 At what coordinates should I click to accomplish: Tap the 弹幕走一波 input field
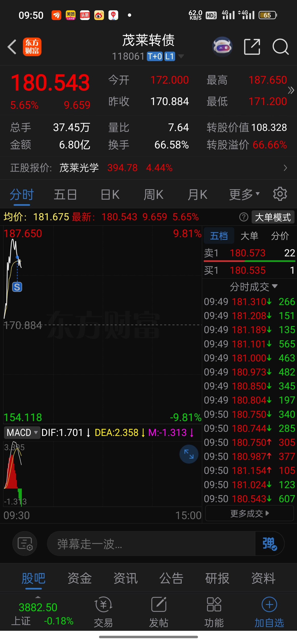coord(151,544)
